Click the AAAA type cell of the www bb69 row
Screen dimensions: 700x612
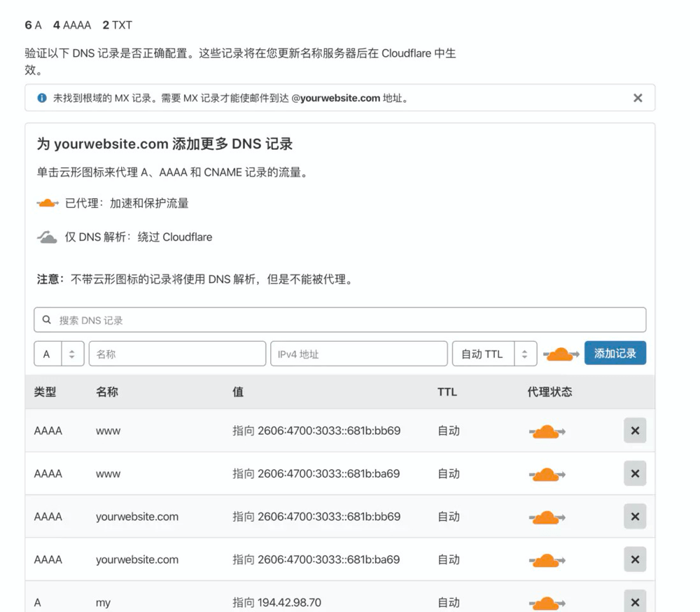pos(48,431)
